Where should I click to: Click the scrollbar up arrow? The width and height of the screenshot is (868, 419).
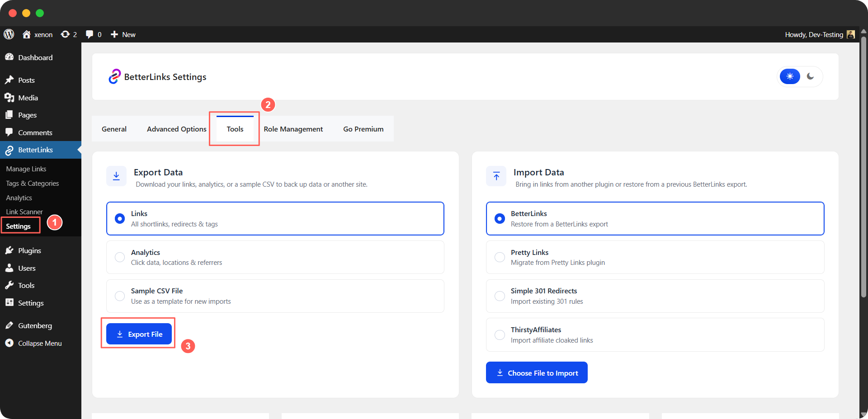pyautogui.click(x=863, y=31)
